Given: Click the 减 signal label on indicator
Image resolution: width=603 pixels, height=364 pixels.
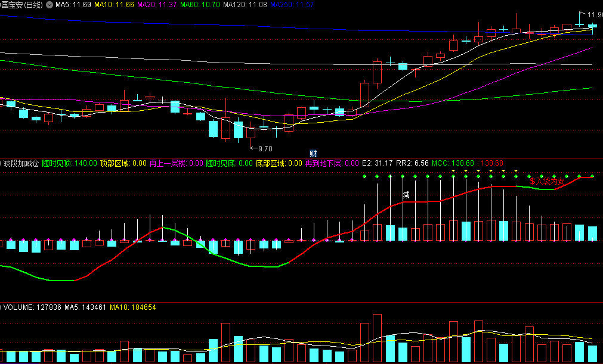Looking at the screenshot, I should (406, 195).
